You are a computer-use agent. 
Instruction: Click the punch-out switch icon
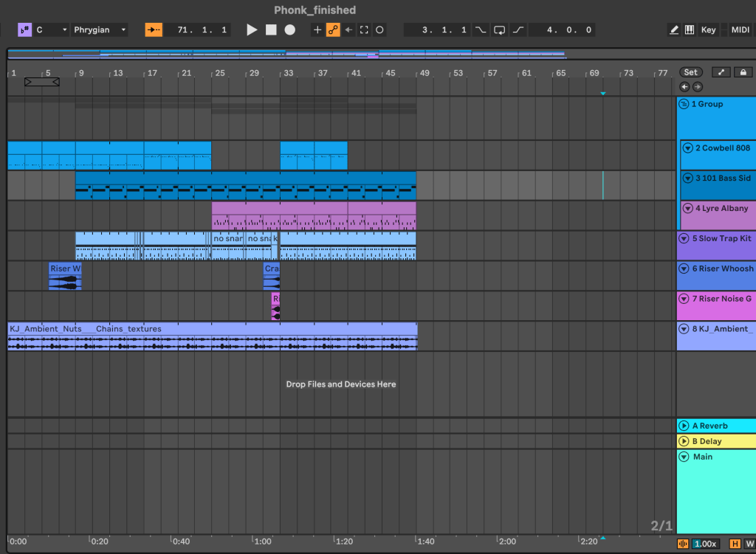(x=517, y=30)
